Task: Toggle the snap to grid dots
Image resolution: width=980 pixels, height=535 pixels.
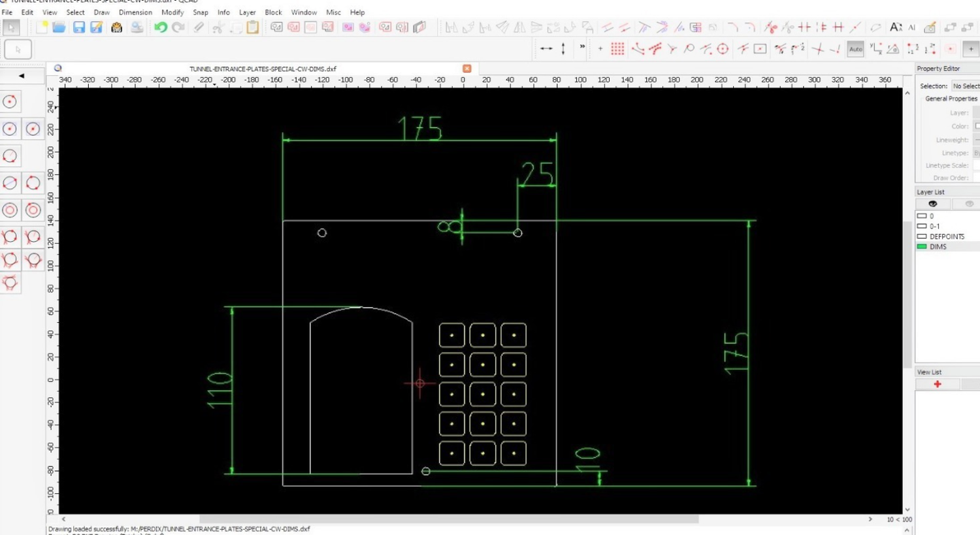Action: click(x=617, y=49)
